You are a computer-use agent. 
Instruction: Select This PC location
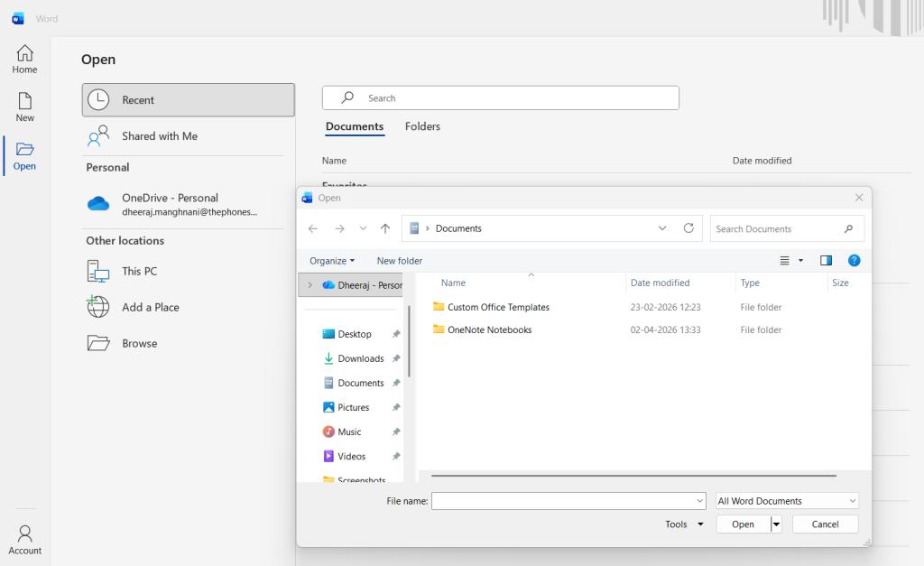pos(139,271)
